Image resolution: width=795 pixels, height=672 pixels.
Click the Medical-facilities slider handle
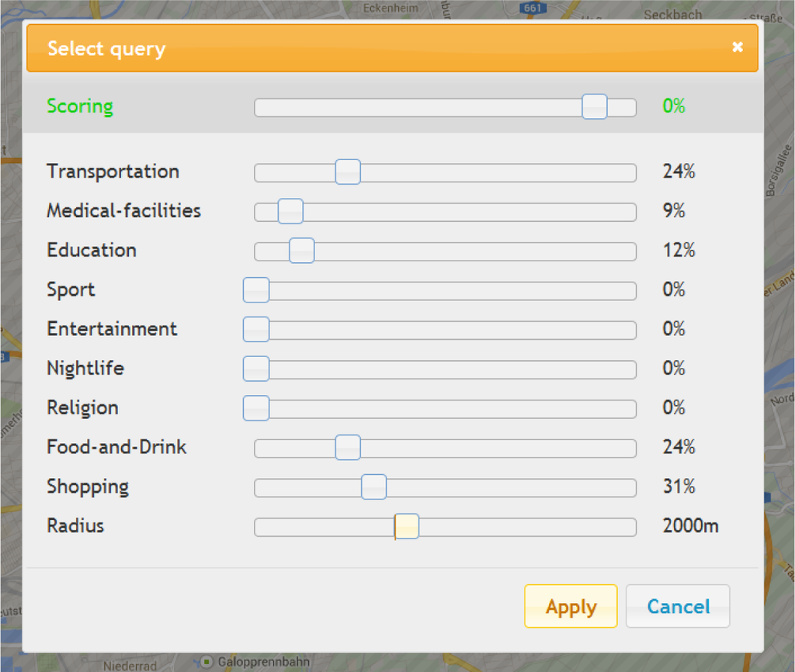[x=290, y=211]
